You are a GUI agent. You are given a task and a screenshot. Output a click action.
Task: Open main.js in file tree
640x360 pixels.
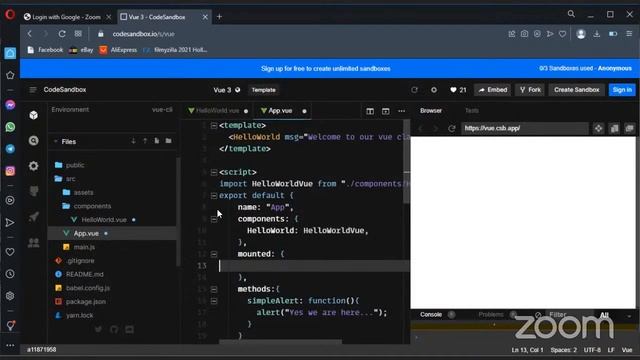(84, 247)
